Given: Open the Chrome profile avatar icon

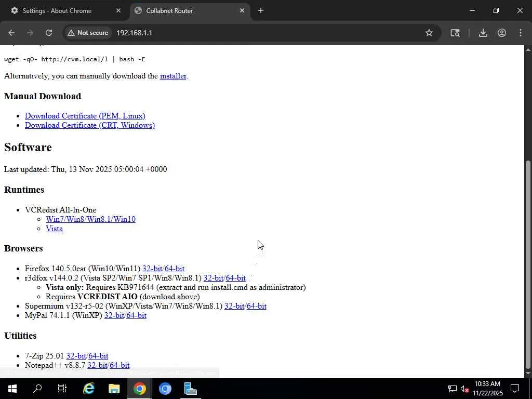Looking at the screenshot, I should [x=502, y=33].
